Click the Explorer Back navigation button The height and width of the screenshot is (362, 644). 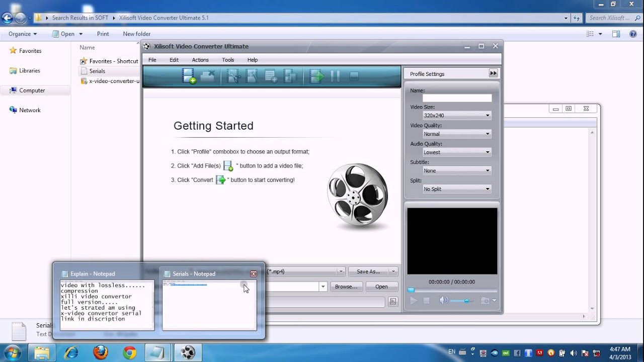pyautogui.click(x=7, y=18)
